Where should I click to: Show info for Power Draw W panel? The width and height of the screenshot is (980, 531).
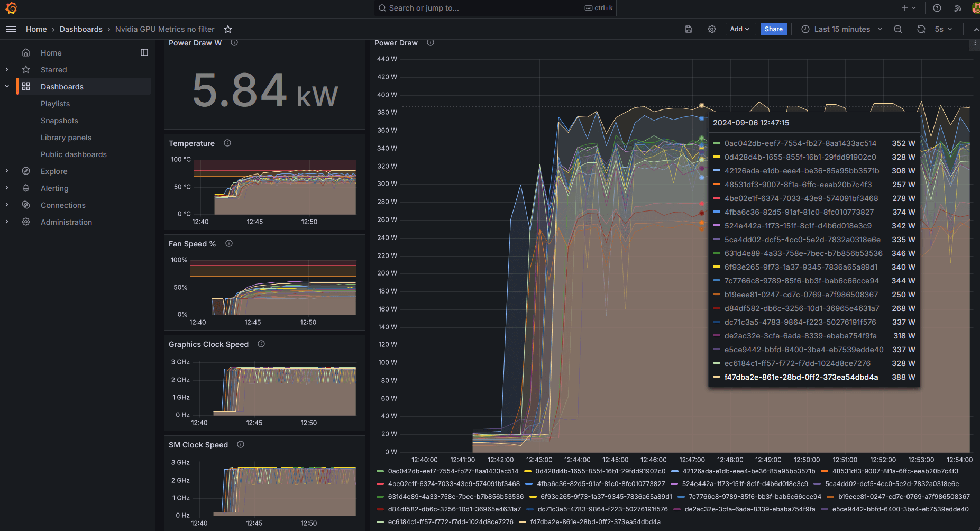234,42
